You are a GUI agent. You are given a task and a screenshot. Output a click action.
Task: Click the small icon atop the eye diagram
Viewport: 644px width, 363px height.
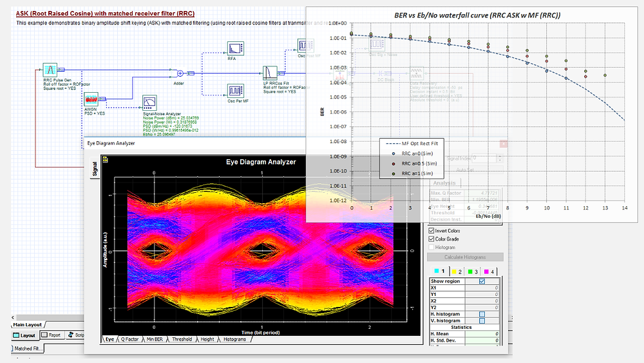point(105,159)
